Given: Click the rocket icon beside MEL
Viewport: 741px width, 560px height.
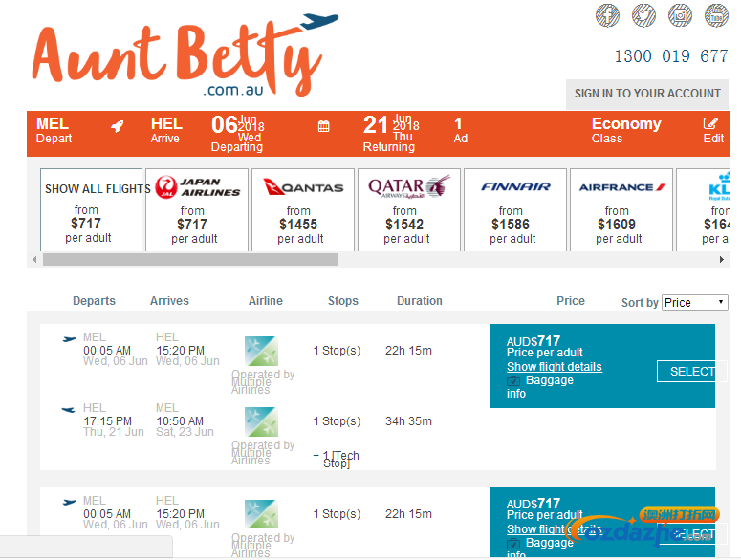Looking at the screenshot, I should click(118, 126).
